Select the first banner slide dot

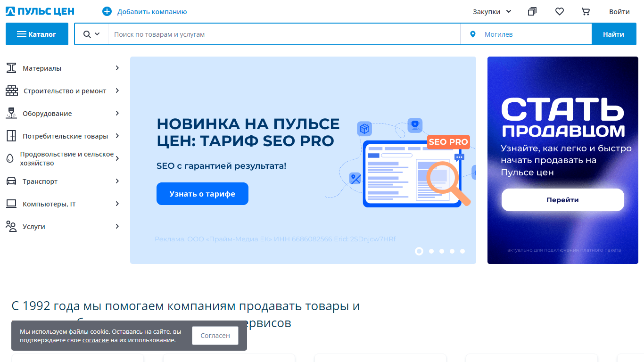(419, 251)
